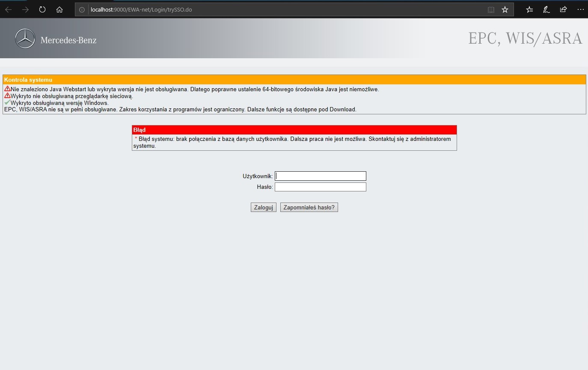Click the Mercedes-Benz wordmark text
This screenshot has width=588, height=370.
click(68, 40)
